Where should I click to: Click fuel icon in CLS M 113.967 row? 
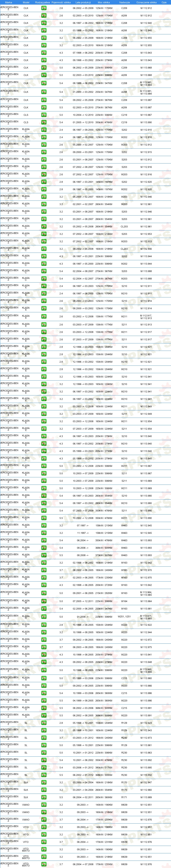[x=44, y=115]
